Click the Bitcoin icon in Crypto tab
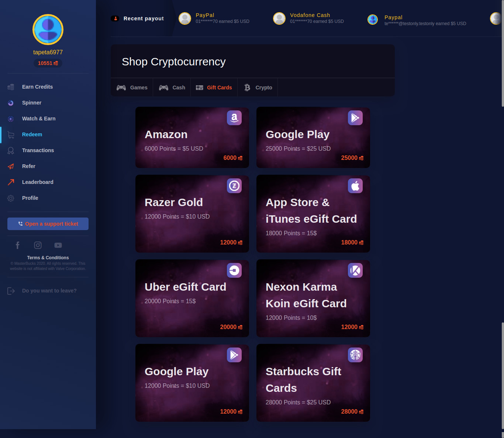504x438 pixels. click(x=247, y=88)
